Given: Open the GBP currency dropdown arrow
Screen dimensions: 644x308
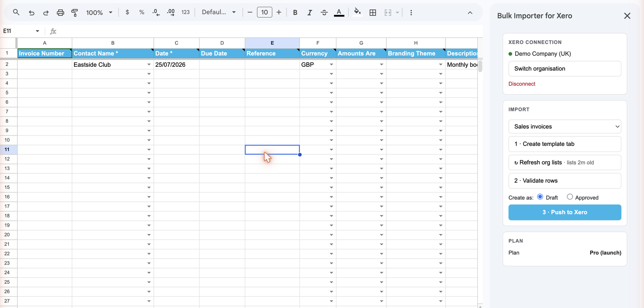Looking at the screenshot, I should pyautogui.click(x=331, y=65).
